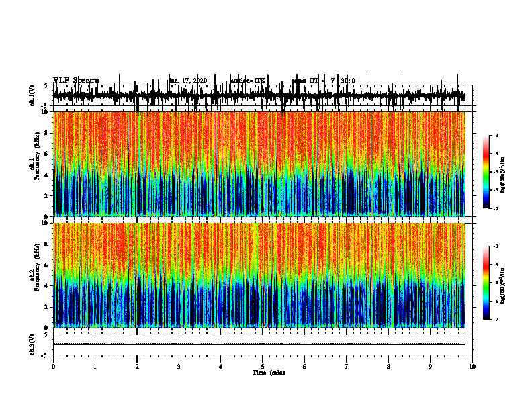Click the 'Time (min)' x-axis label
Viewport: 532px width, 411px height.
269,373
